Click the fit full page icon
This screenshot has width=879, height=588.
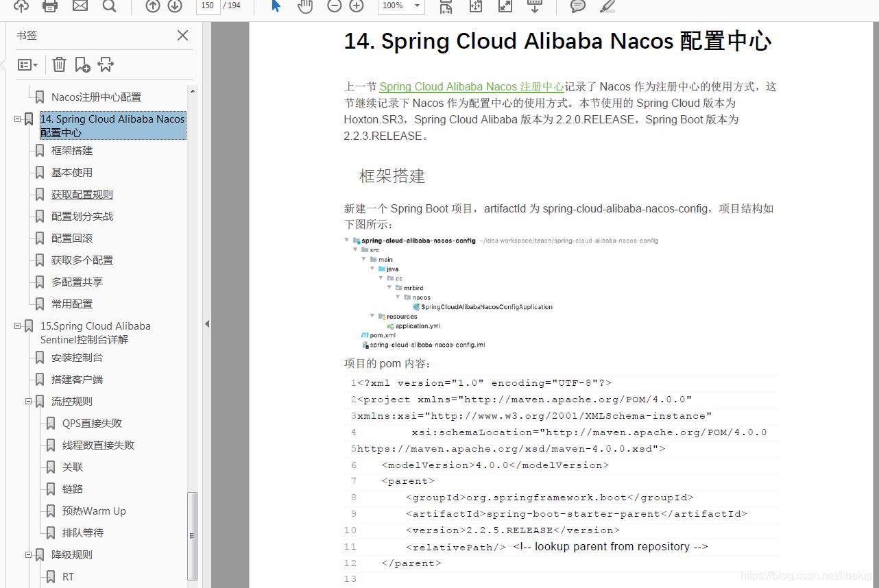click(475, 5)
